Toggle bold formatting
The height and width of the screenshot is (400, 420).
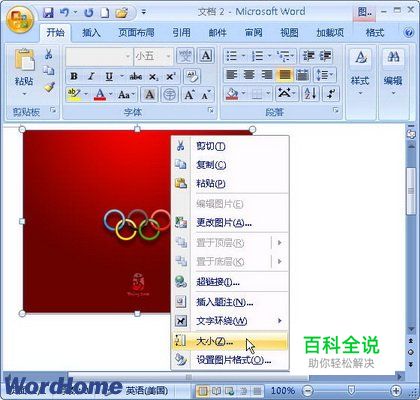pos(74,77)
